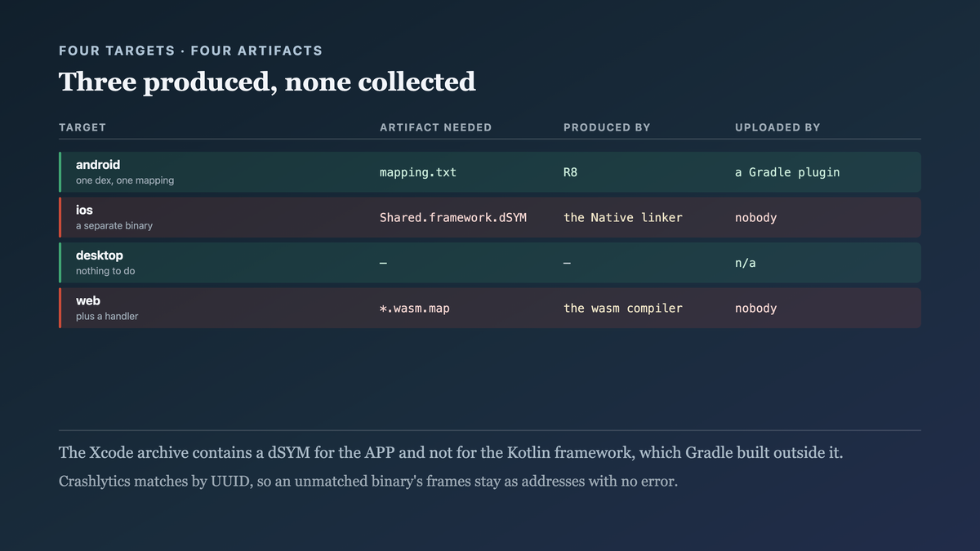Click the 'web' target name
The width and height of the screenshot is (980, 551).
[88, 300]
